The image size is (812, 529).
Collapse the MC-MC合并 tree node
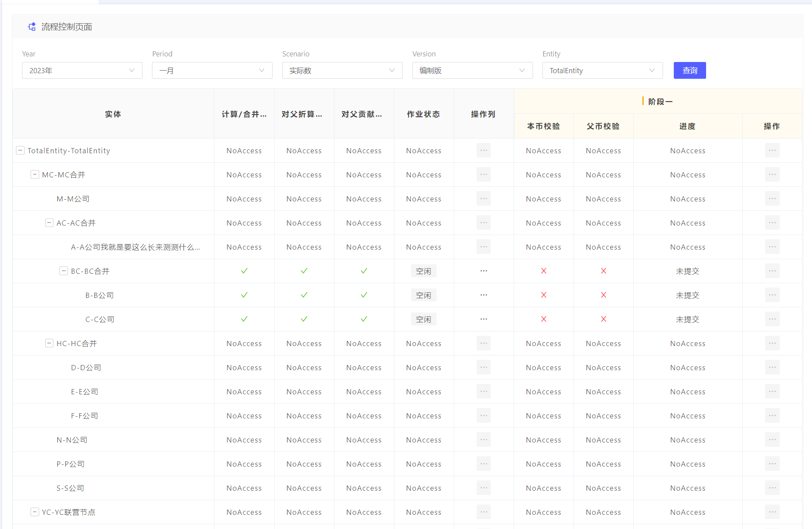click(35, 175)
